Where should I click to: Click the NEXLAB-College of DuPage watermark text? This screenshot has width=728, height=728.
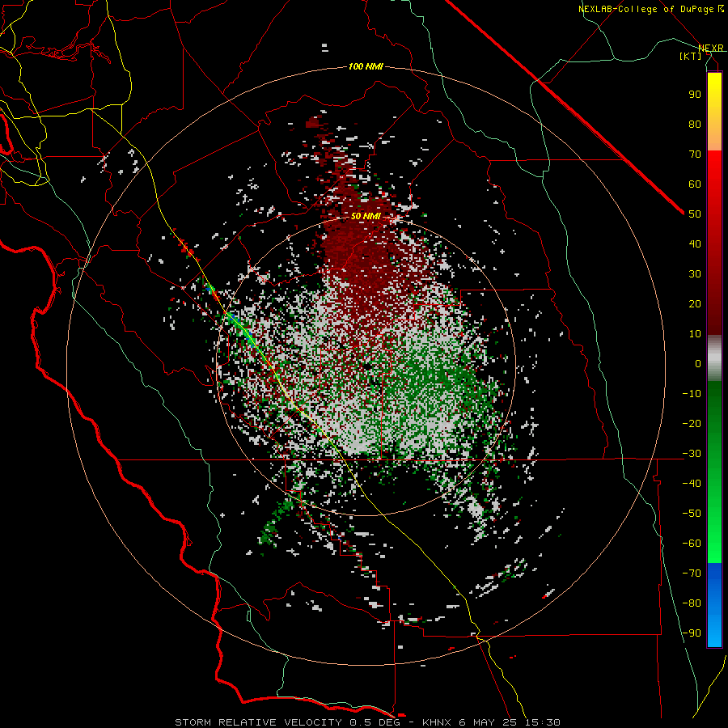click(645, 9)
